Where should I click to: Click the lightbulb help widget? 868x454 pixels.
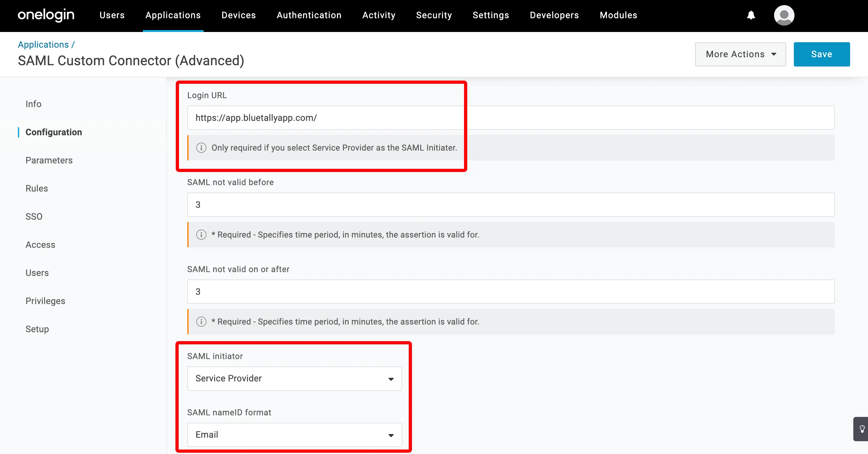[861, 429]
